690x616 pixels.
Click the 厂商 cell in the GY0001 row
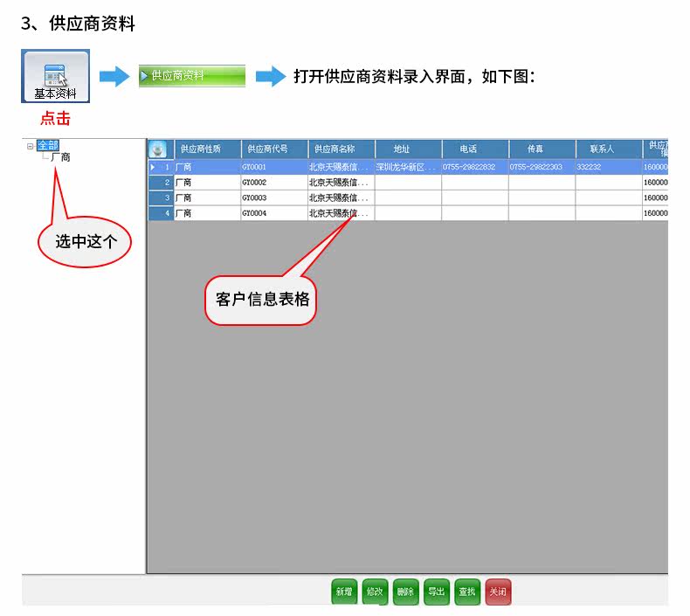pyautogui.click(x=207, y=167)
